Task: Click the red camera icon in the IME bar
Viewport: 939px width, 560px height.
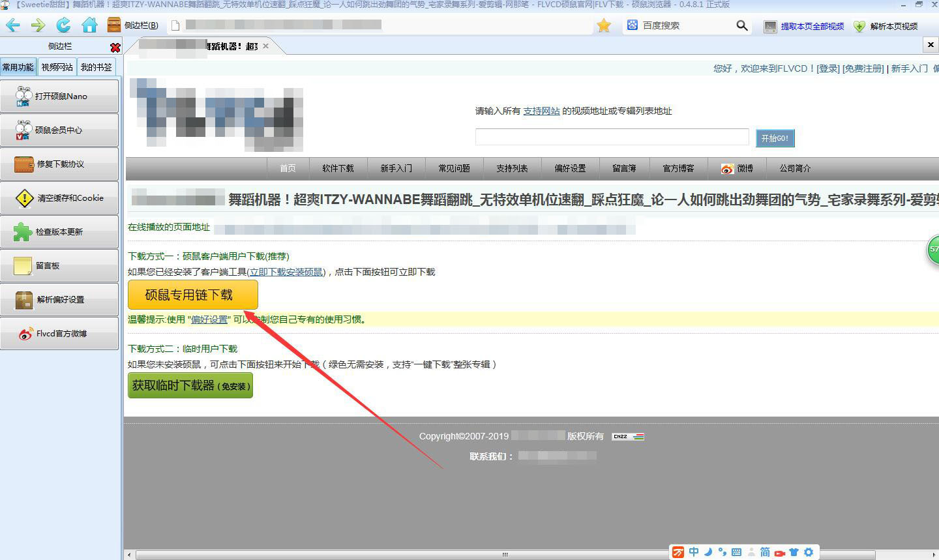Action: [x=779, y=553]
